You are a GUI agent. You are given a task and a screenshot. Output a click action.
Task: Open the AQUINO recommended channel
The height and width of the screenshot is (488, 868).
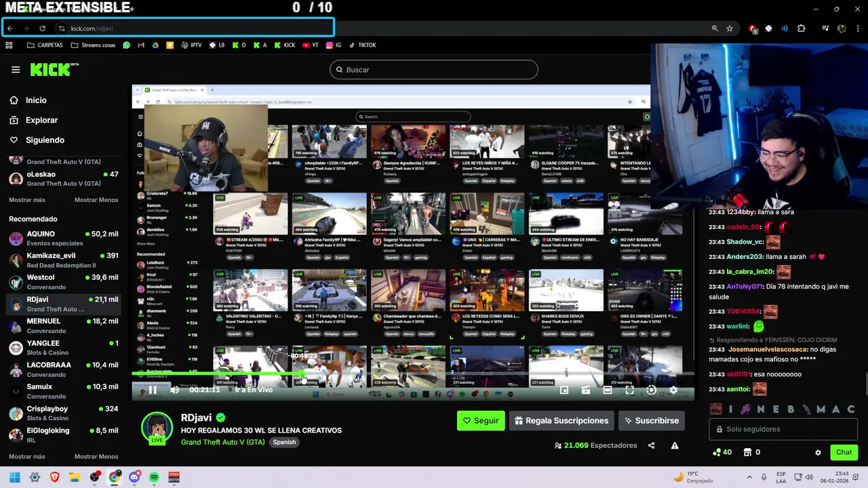click(x=63, y=239)
